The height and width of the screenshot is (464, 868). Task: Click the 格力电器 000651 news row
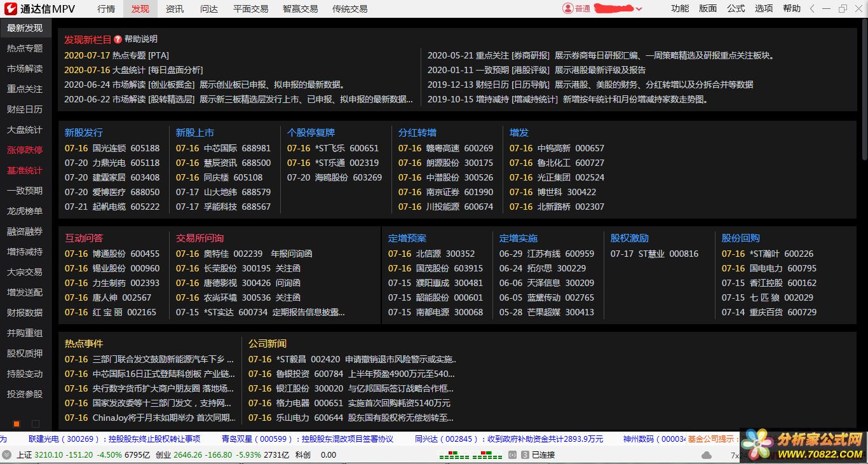pos(349,403)
